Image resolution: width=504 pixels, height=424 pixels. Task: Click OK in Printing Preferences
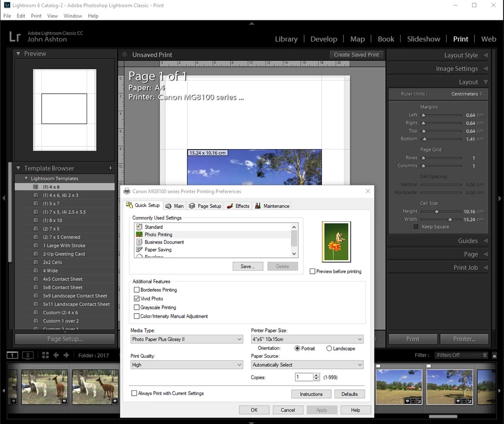click(254, 410)
